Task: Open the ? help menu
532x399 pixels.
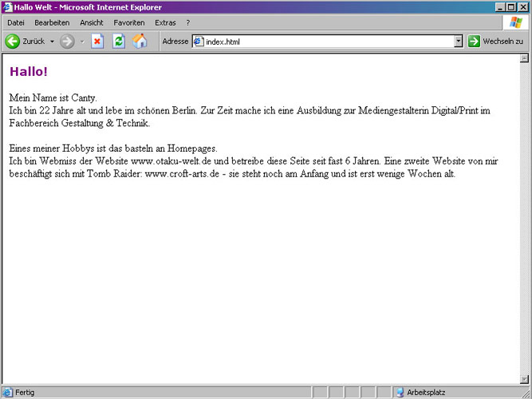Action: [188, 23]
